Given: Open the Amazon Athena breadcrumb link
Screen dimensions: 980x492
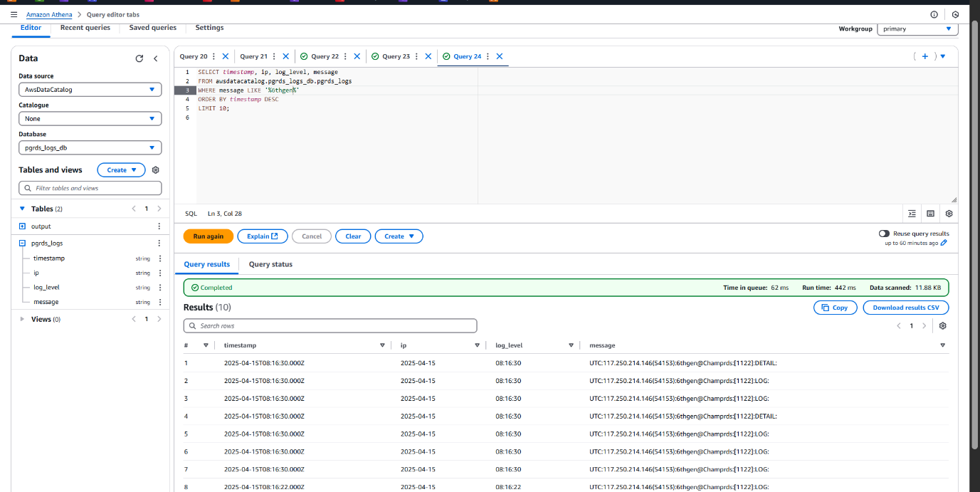Looking at the screenshot, I should tap(50, 14).
